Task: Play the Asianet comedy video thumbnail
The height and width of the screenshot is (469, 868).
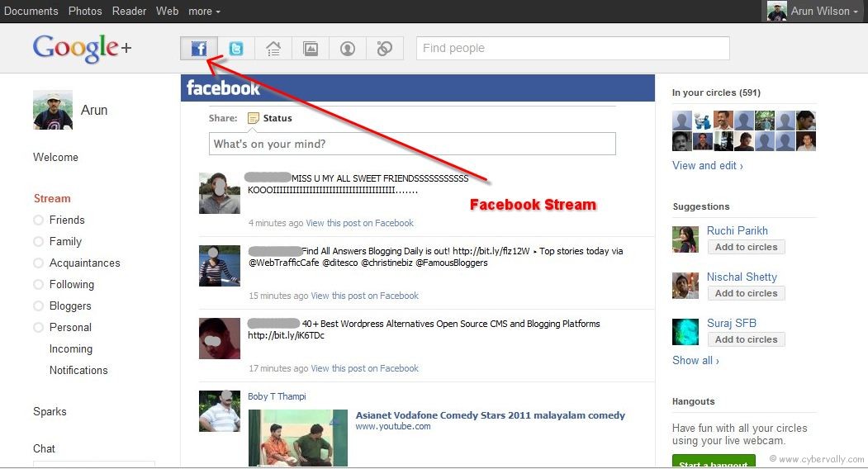Action: click(298, 438)
